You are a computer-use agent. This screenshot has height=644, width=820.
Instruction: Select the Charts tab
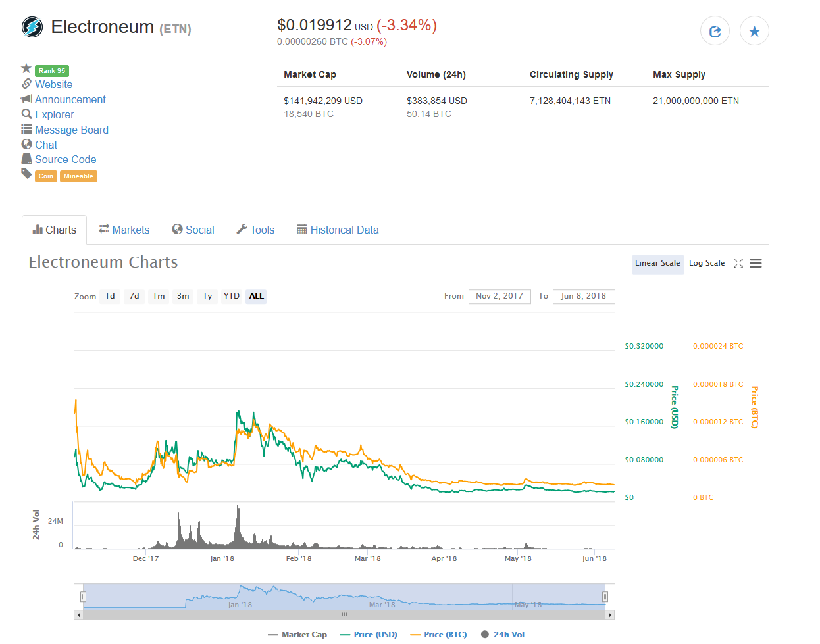[x=54, y=230]
